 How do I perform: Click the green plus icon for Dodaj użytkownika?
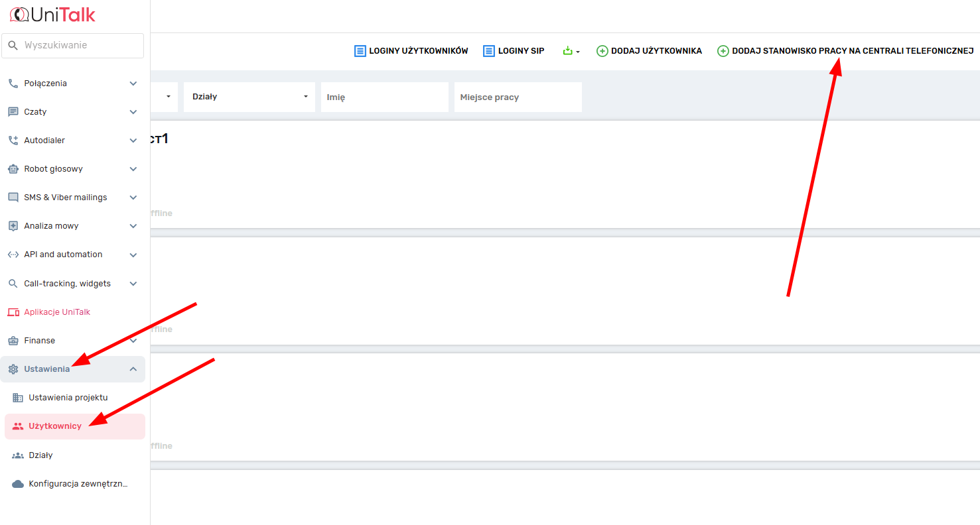[602, 51]
